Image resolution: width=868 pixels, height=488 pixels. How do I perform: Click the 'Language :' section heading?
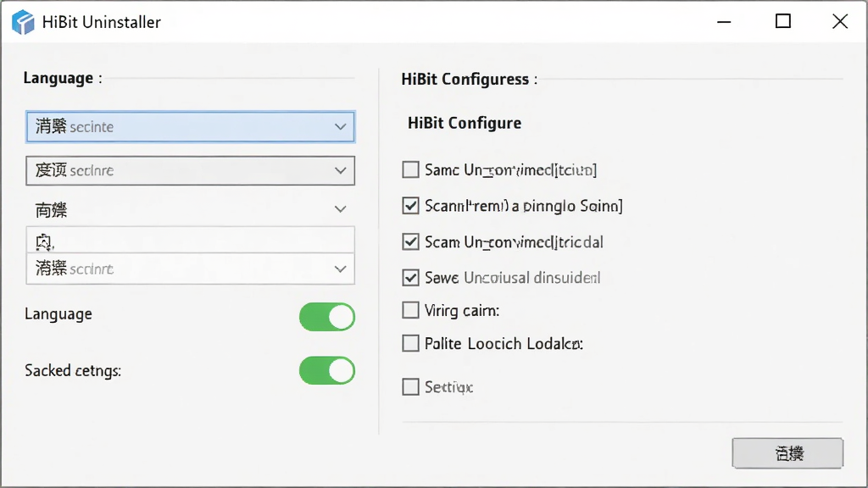63,78
